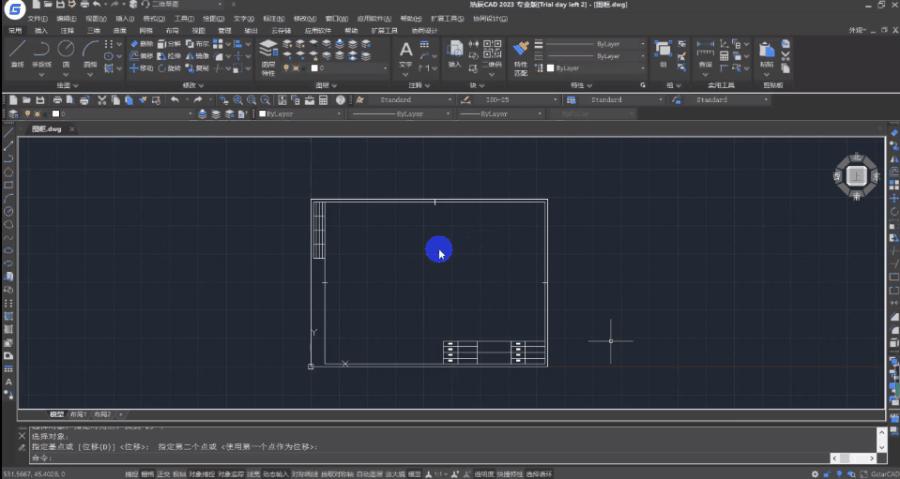Screen dimensions: 900x479
Task: Click the Undo arrow in the standard toolbar
Action: point(174,100)
